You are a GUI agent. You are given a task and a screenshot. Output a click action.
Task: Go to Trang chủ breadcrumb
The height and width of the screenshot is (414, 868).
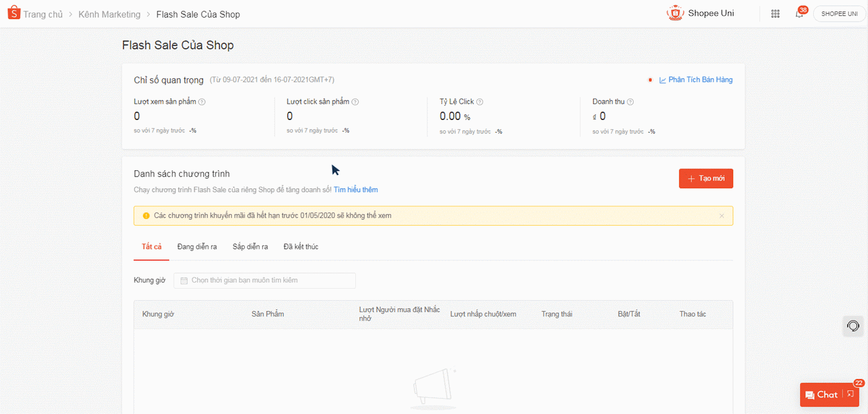43,15
